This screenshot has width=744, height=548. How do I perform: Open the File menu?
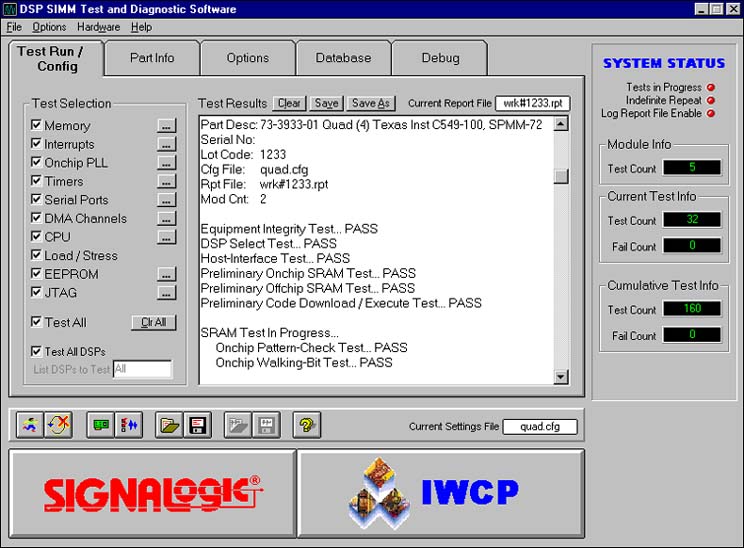[14, 27]
